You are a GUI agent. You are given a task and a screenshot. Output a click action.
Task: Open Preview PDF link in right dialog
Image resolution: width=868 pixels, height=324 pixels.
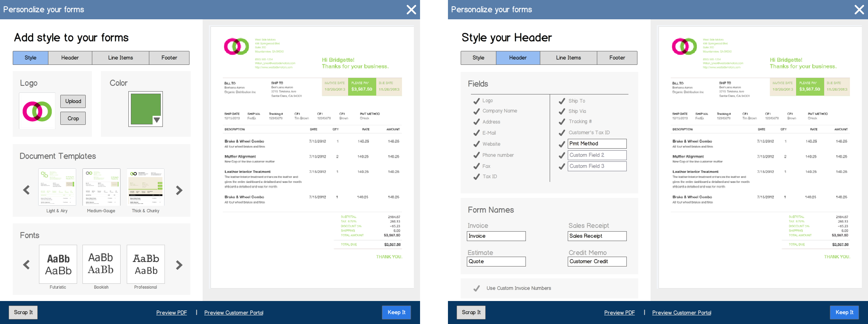point(619,313)
